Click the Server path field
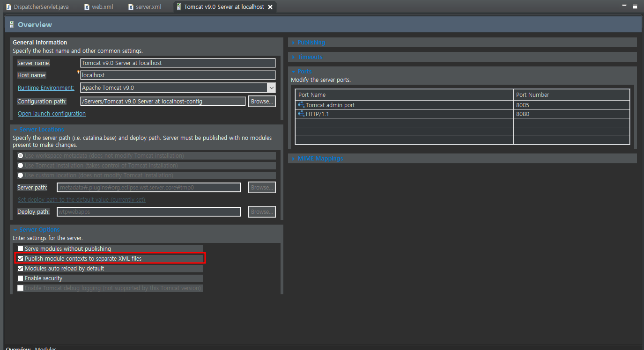Screen dimensions: 644x350 (149, 187)
